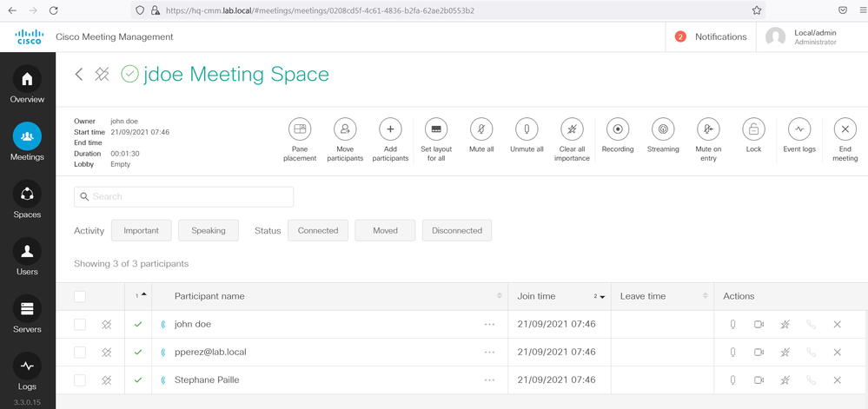868x409 pixels.
Task: Mute pperez@lab.local's microphone
Action: coord(732,352)
